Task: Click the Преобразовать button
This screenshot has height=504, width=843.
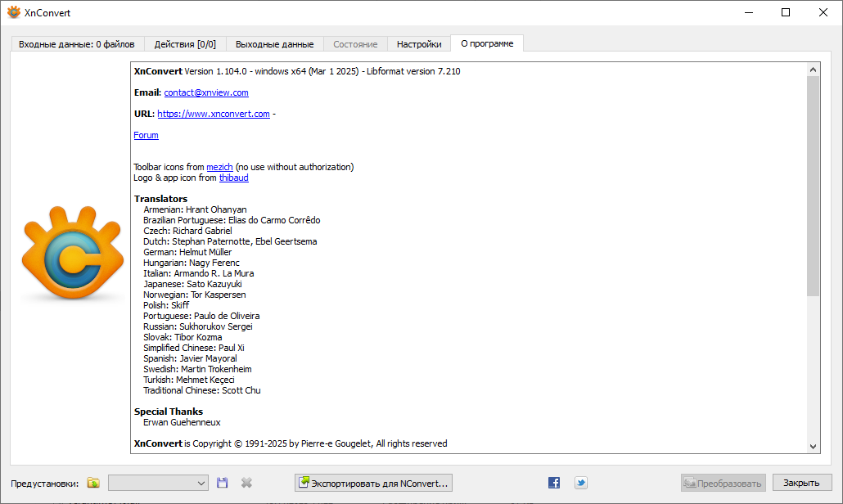Action: 724,483
